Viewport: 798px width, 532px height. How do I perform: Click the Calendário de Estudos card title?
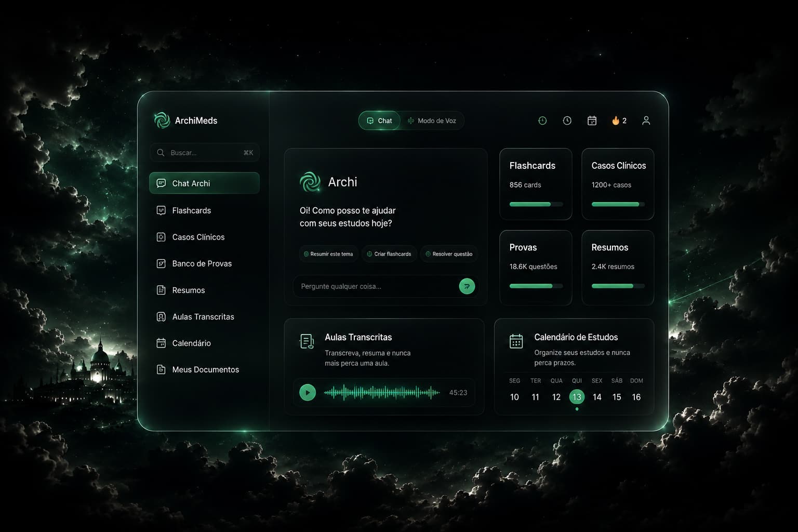[x=576, y=337]
